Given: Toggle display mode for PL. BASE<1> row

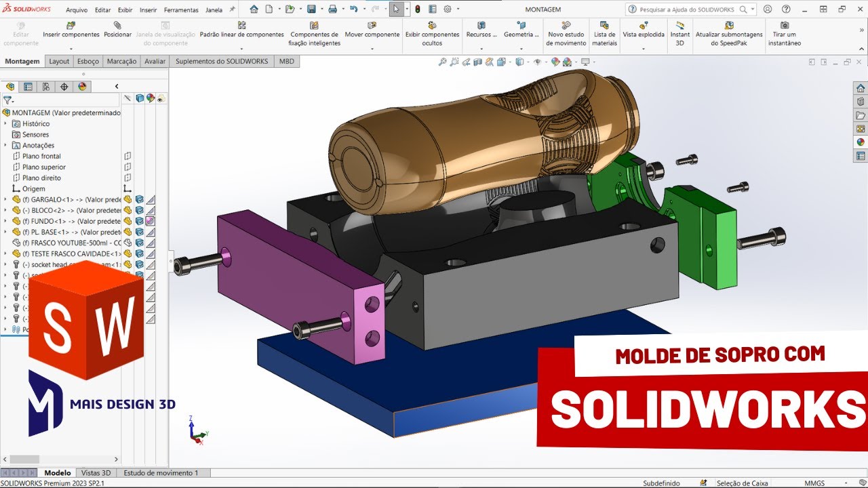Looking at the screenshot, I should pyautogui.click(x=139, y=232).
